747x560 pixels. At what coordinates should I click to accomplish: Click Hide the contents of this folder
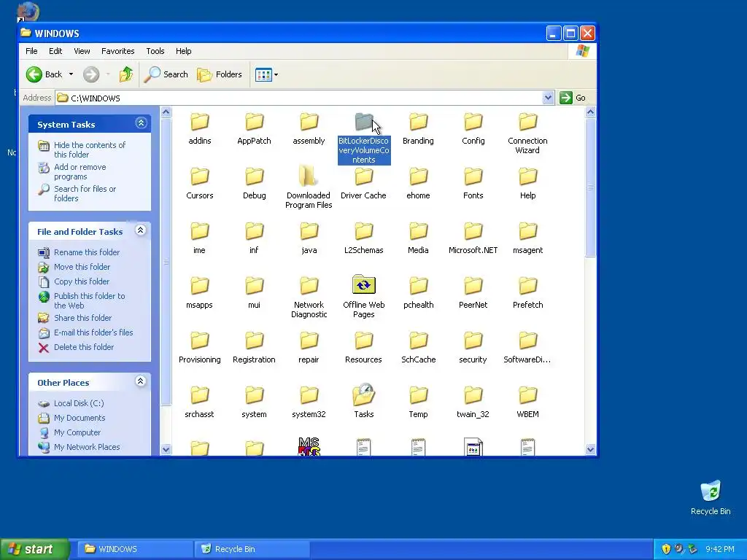[x=90, y=149]
